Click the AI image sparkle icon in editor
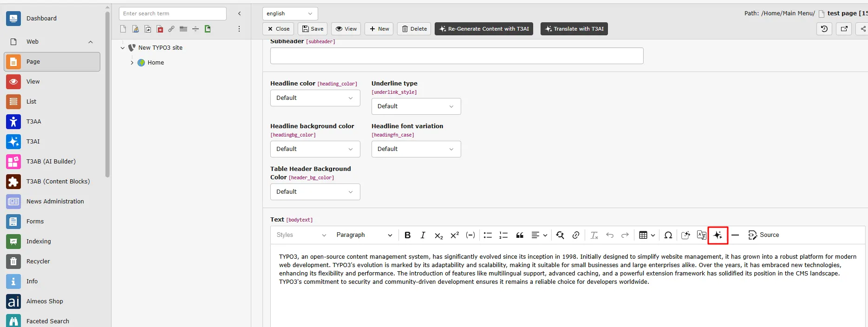 (685, 235)
